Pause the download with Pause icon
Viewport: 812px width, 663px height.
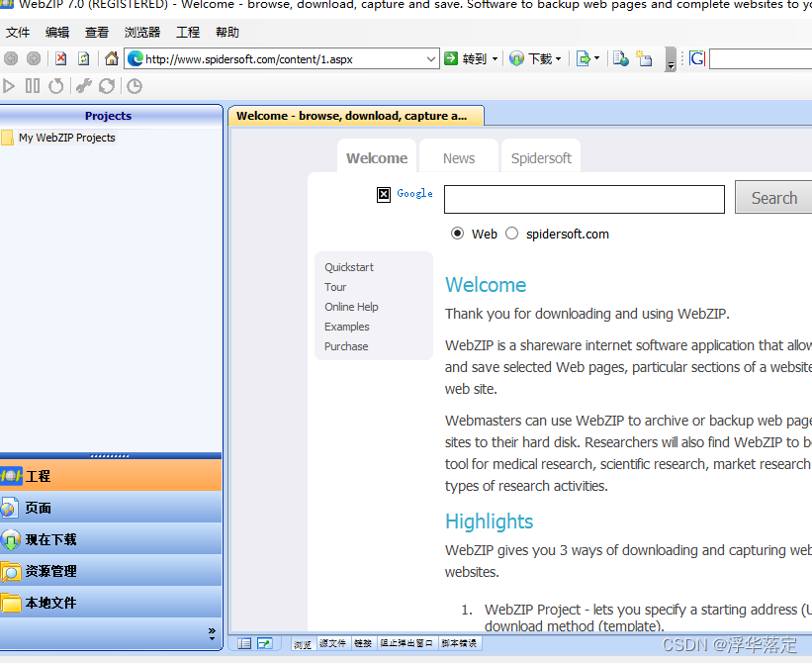pos(32,86)
